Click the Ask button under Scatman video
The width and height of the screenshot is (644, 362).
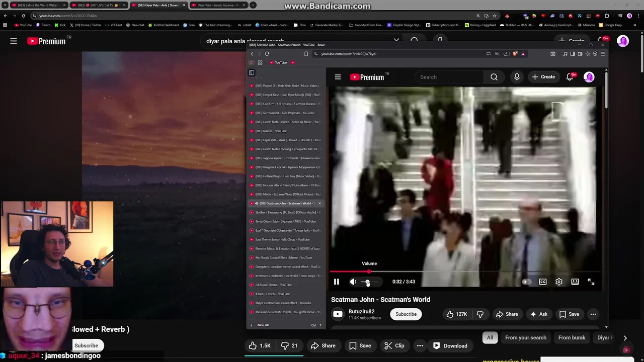point(538,314)
